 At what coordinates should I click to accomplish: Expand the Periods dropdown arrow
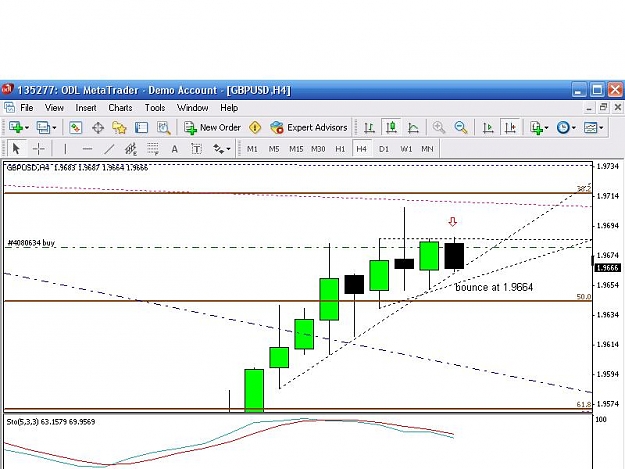574,128
